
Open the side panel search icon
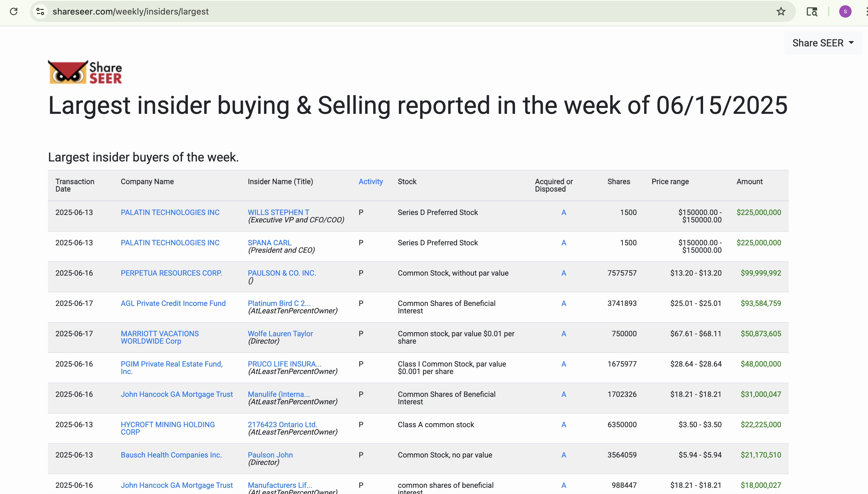click(x=812, y=11)
